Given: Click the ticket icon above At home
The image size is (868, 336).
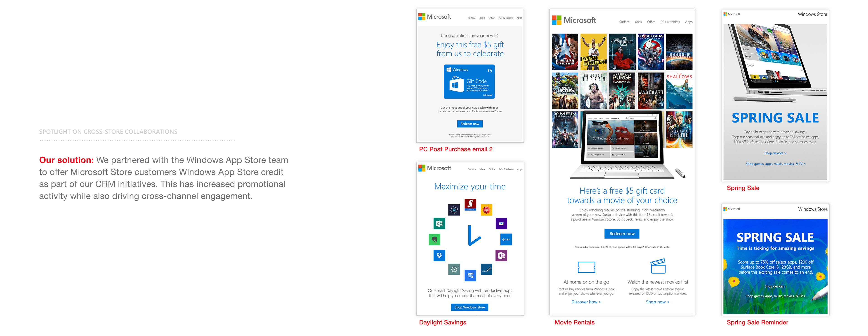Looking at the screenshot, I should point(586,267).
